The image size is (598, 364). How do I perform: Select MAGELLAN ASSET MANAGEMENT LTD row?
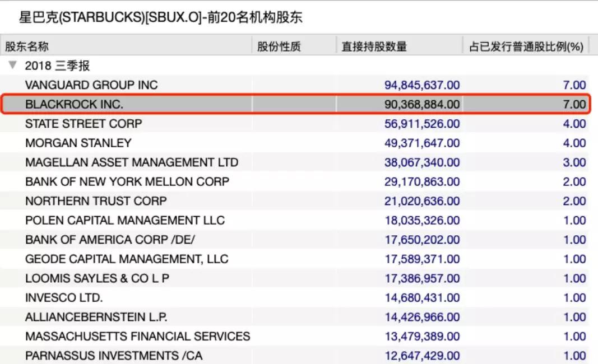(132, 162)
